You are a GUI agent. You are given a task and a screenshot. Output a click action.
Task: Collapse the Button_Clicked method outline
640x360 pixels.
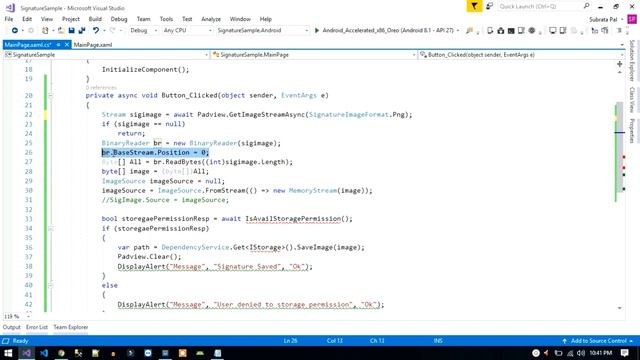tap(51, 96)
